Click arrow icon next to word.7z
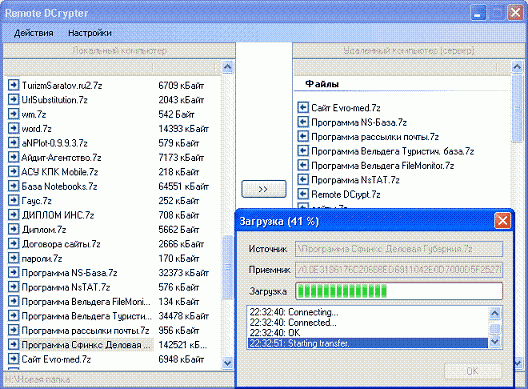This screenshot has height=389, width=528. 13,128
